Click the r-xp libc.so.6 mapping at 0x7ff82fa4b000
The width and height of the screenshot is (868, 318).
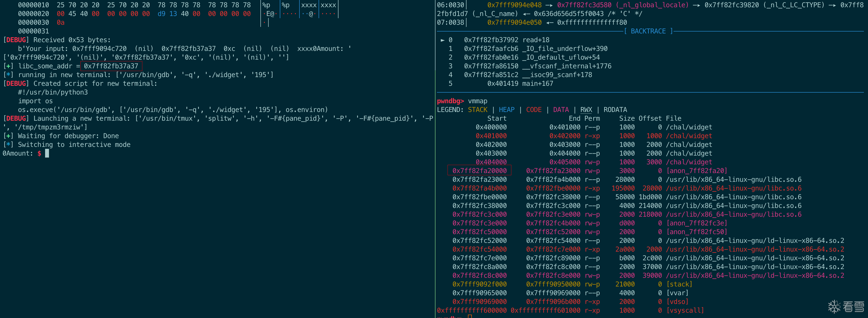pos(479,188)
